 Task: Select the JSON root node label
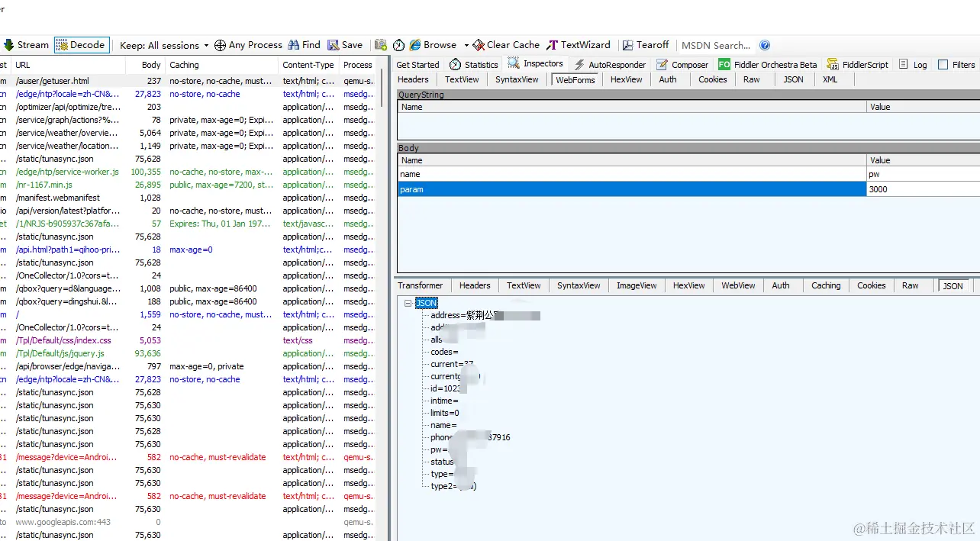[426, 303]
